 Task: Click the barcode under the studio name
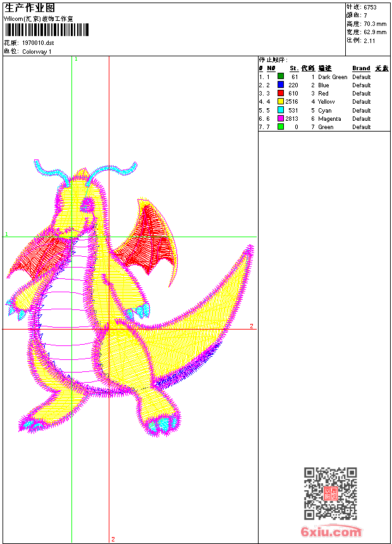point(47,30)
